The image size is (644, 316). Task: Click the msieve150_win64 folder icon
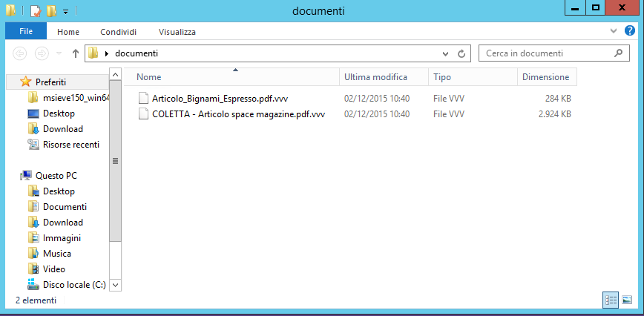pyautogui.click(x=33, y=97)
